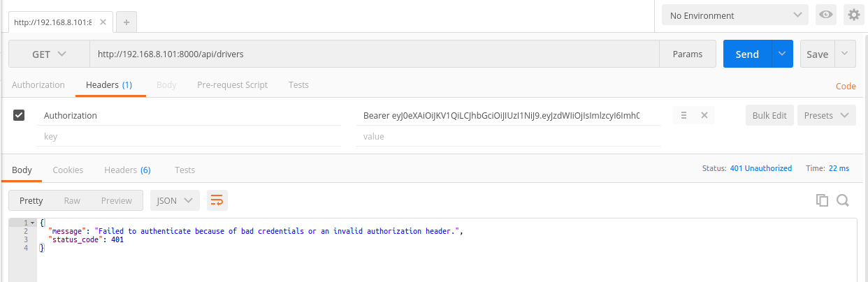Viewport: 868px width, 282px height.
Task: Select the response Body tab
Action: point(22,170)
